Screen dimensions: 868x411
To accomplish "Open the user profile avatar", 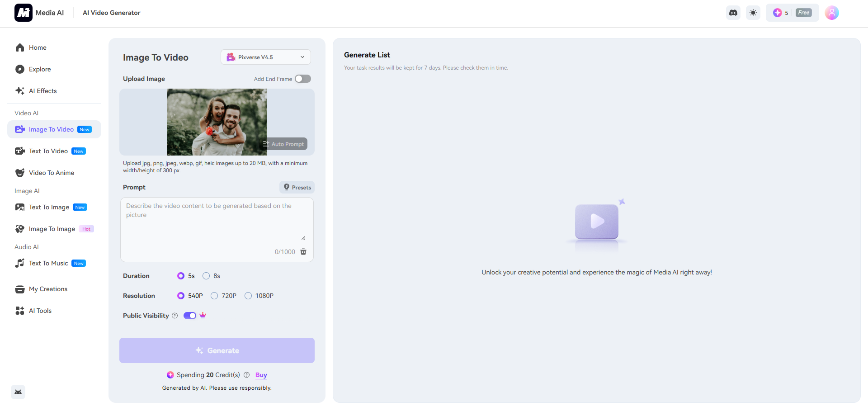I will tap(832, 13).
